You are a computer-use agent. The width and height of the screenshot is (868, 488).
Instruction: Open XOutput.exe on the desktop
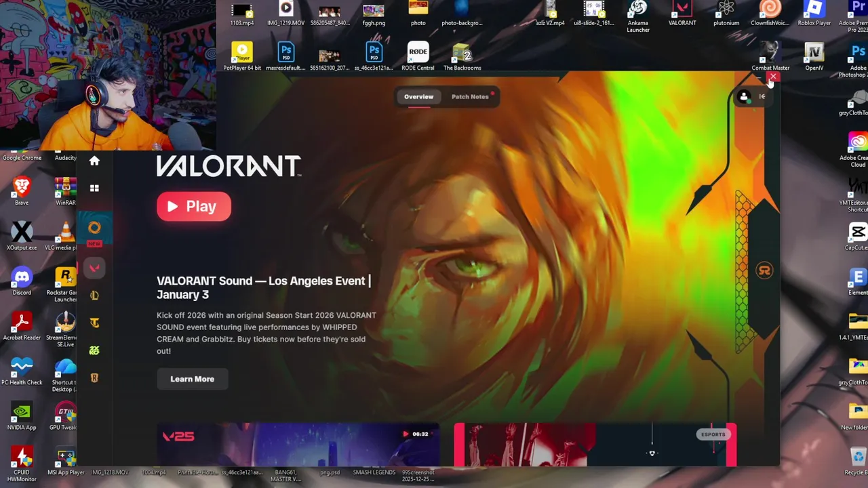22,235
